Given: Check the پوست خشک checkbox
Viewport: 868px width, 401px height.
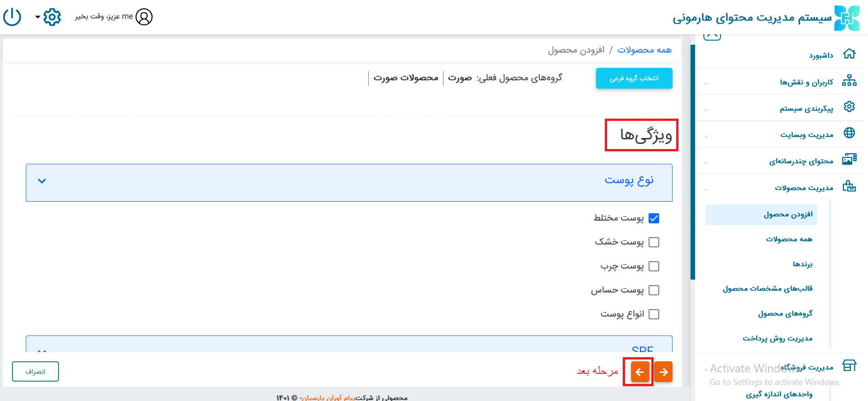Looking at the screenshot, I should point(654,242).
